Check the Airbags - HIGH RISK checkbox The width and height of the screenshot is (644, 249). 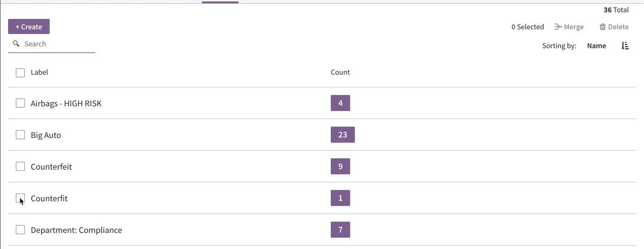coord(20,103)
